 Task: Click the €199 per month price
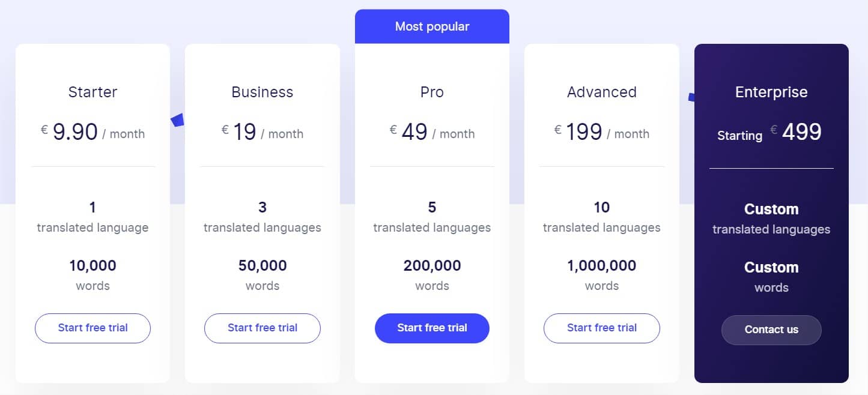(x=601, y=132)
